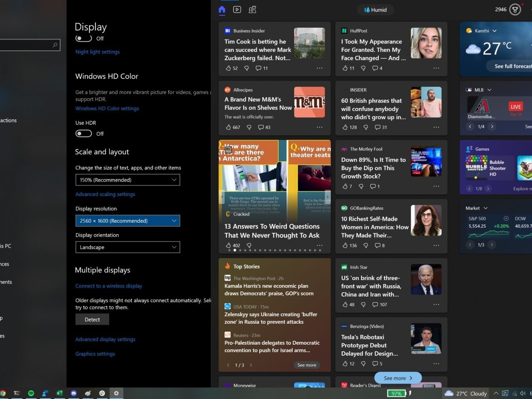Like the 13 Answers Cracked article

coord(228,245)
